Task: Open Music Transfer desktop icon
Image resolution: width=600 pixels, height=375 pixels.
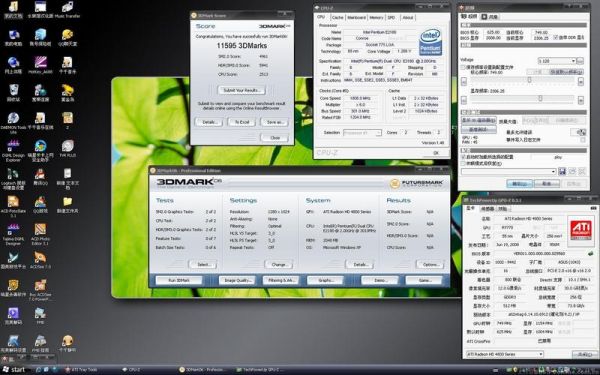Action: [x=67, y=10]
